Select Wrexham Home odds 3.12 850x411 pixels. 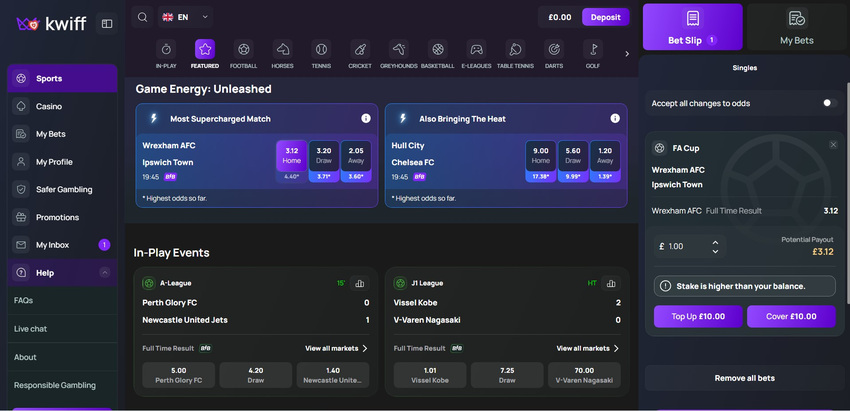[292, 156]
